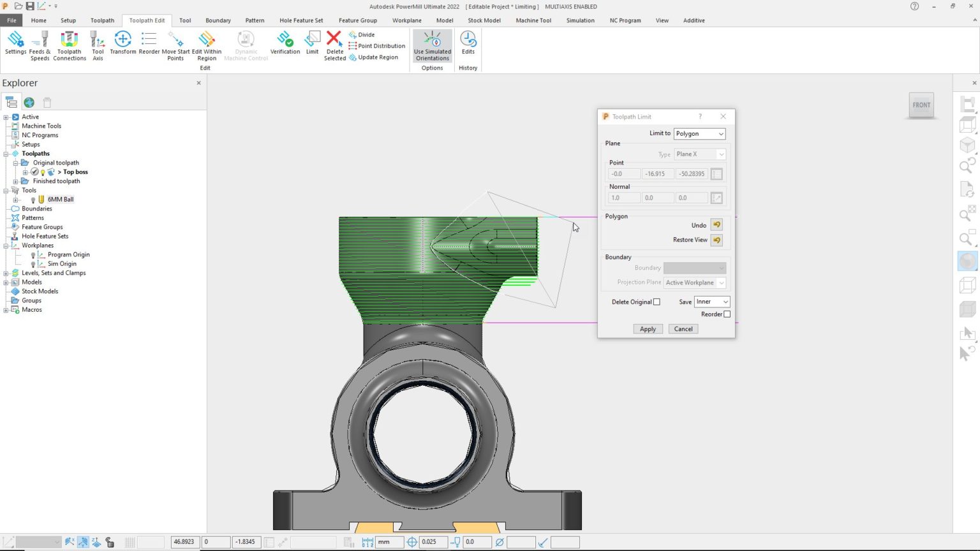This screenshot has height=551, width=980.
Task: Enable the Delete Original checkbox
Action: [657, 302]
